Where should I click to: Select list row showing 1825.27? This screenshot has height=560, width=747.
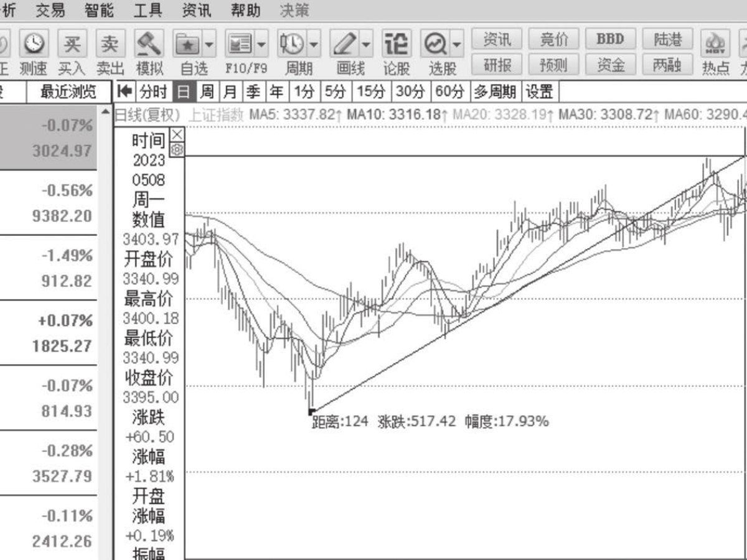(49, 333)
